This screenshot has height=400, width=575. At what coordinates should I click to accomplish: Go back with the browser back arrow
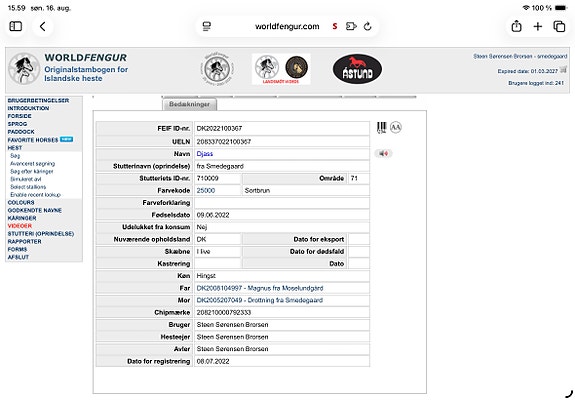[x=43, y=26]
